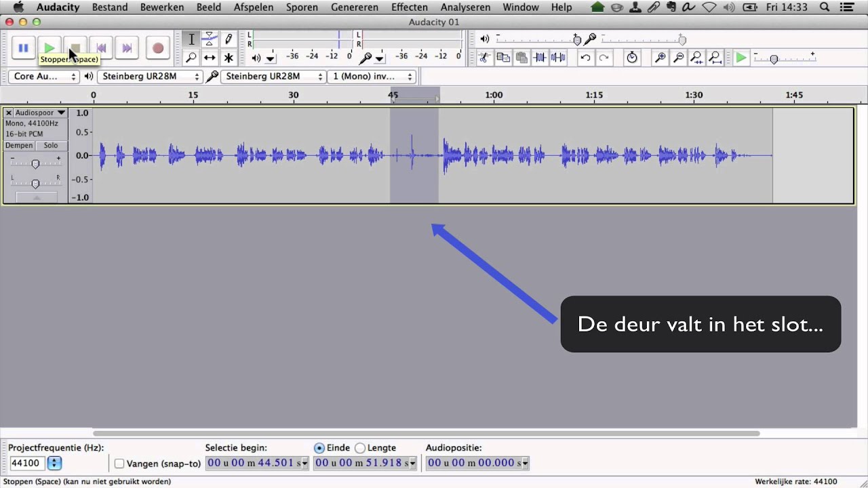Click the Paste clipboard icon
The height and width of the screenshot is (488, 868).
521,58
